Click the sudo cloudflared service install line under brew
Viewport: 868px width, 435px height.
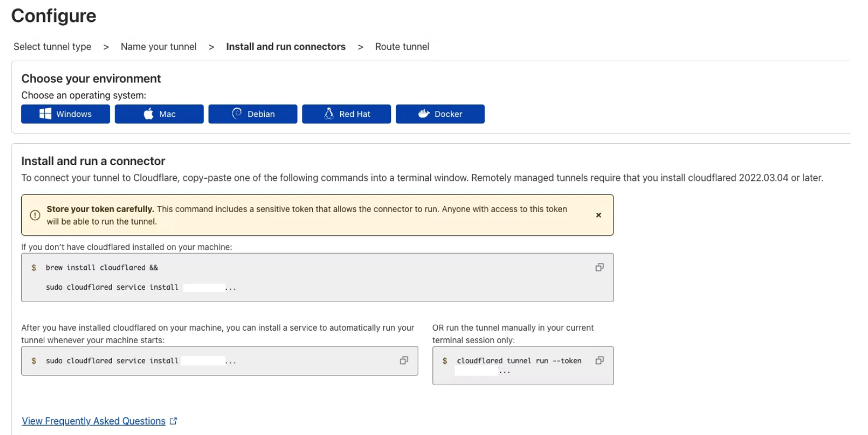(141, 287)
